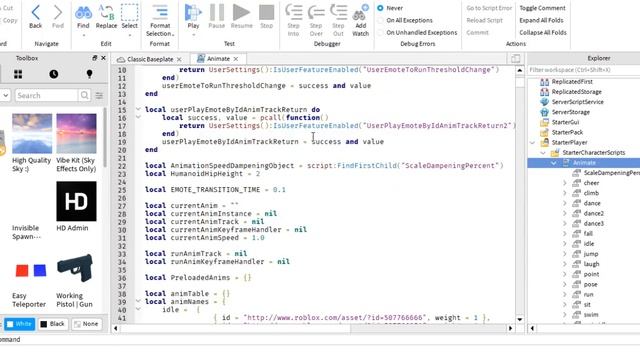Open Find with the binoculars icon
640x360 pixels.
click(83, 17)
